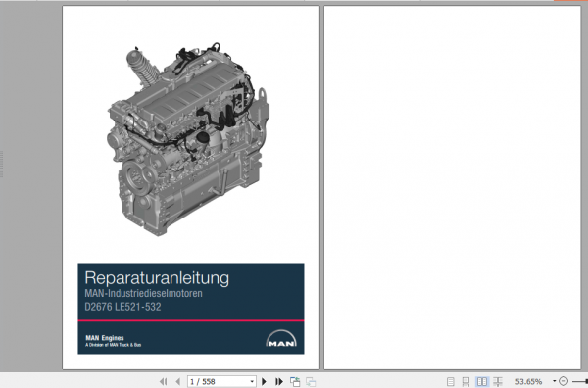Click the zoom slider handle
Screen dimensions: 588x388
click(x=586, y=381)
